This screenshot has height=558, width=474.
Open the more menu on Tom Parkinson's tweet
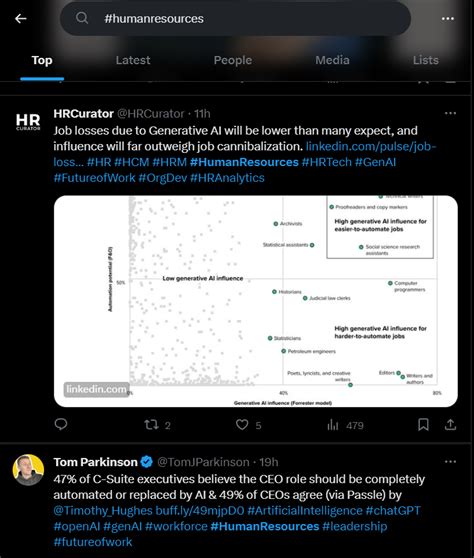(x=450, y=462)
